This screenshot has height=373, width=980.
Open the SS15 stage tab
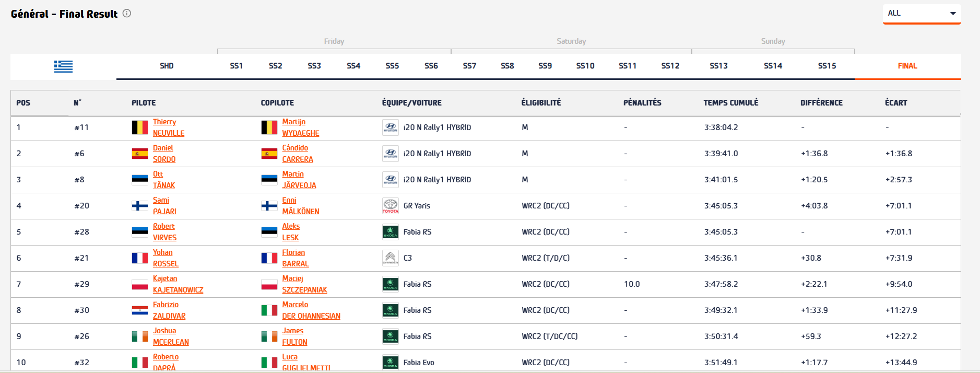click(826, 66)
